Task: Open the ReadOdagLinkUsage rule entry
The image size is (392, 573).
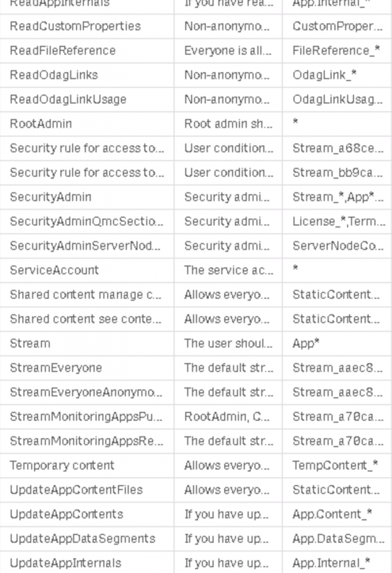Action: 68,100
